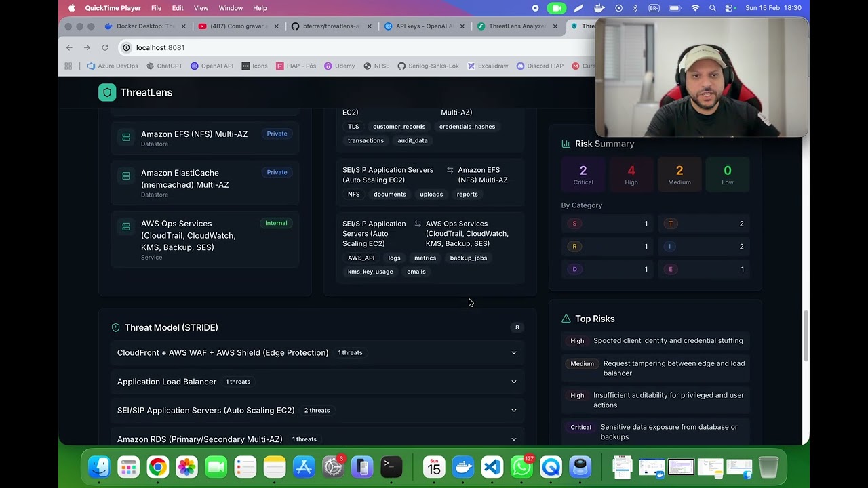Click the bidirectional flow icon toward AWS Ops Services
Viewport: 868px width, 488px height.
coord(418,224)
